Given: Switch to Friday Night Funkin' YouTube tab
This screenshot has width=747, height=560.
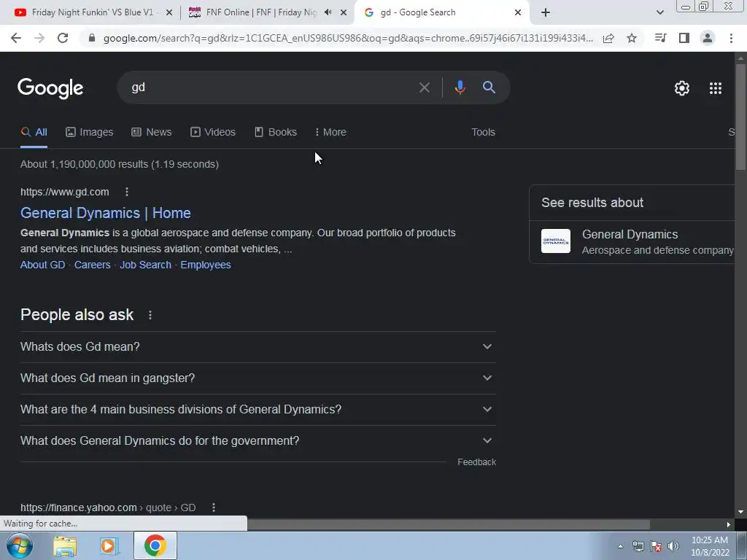Looking at the screenshot, I should coord(93,12).
